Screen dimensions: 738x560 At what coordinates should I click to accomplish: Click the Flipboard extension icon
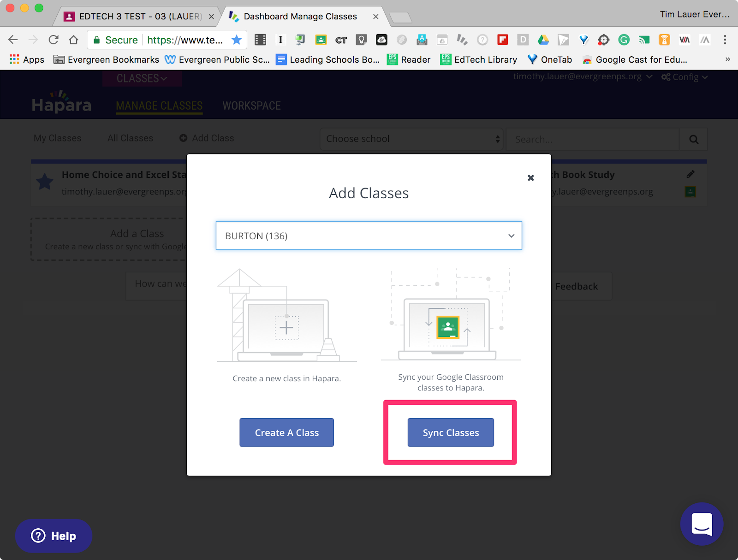coord(503,40)
